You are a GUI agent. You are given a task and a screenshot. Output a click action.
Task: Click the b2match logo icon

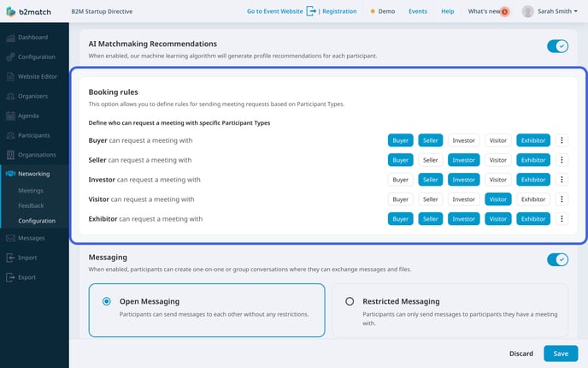[11, 12]
